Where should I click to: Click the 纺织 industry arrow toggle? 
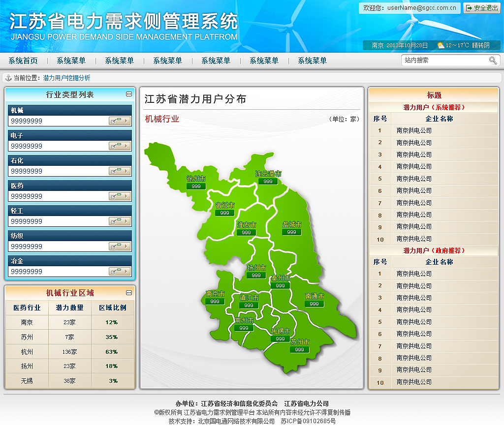(120, 246)
